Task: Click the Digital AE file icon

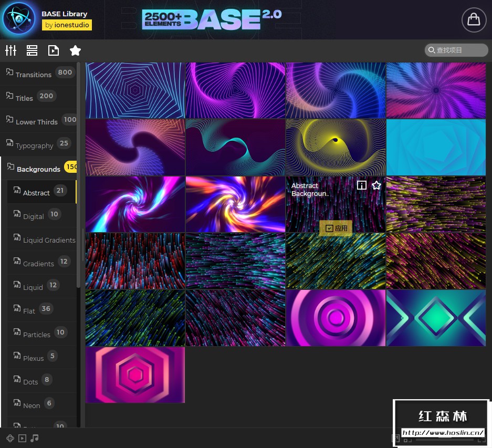Action: (x=17, y=214)
